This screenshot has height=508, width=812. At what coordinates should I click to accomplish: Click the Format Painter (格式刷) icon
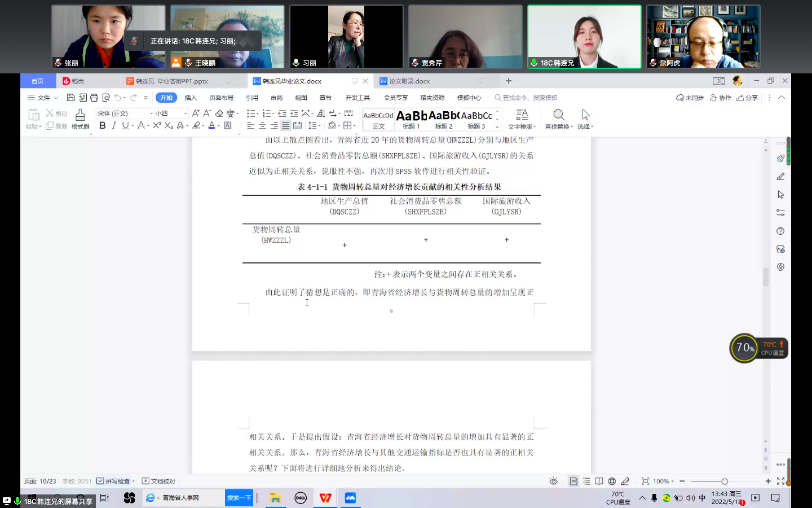tap(80, 118)
